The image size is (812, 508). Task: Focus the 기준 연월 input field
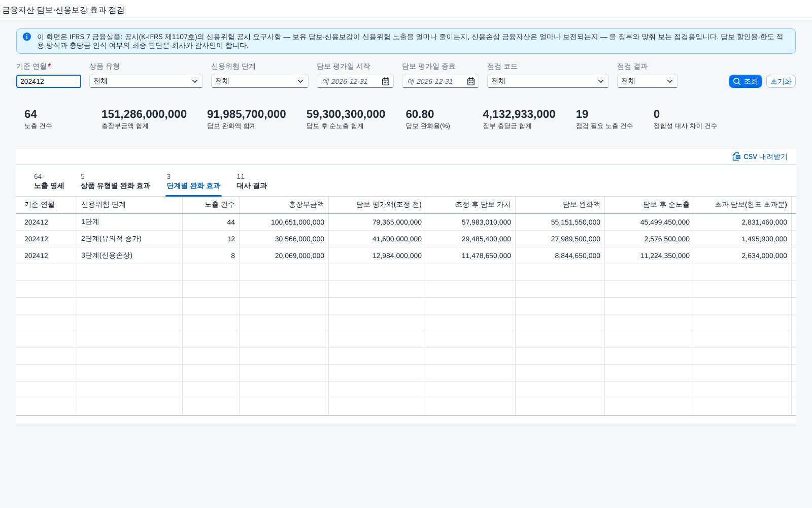click(x=49, y=81)
